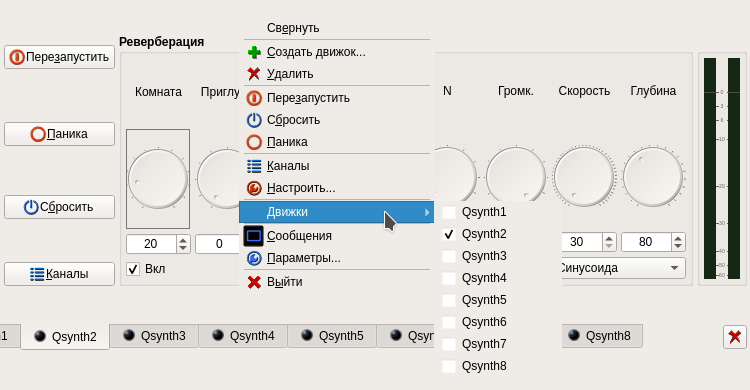Click the left output level meter
This screenshot has width=750, height=390.
coord(710,168)
